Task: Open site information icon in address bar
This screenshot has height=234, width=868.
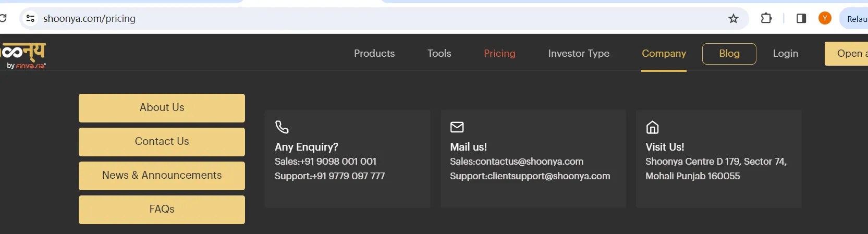Action: [x=30, y=19]
